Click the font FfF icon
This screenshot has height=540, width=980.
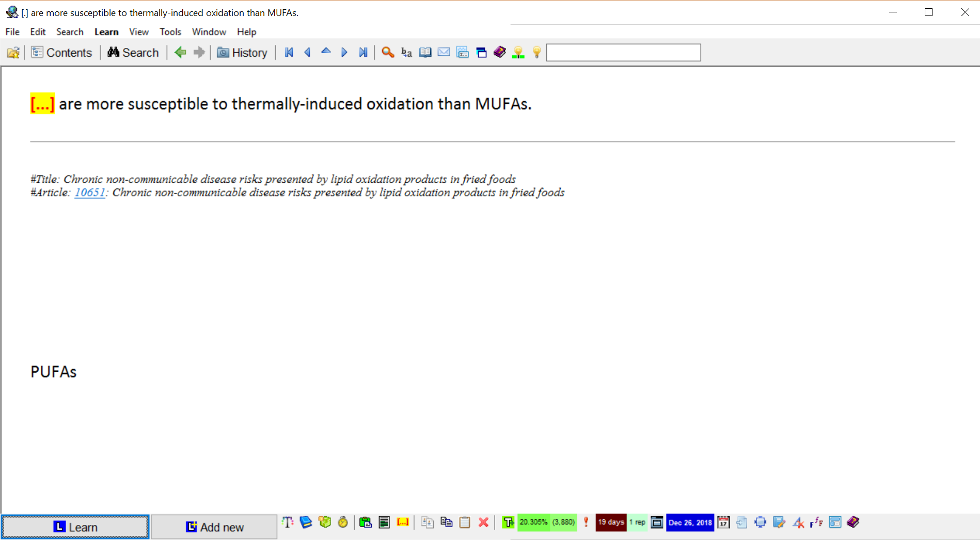[816, 522]
